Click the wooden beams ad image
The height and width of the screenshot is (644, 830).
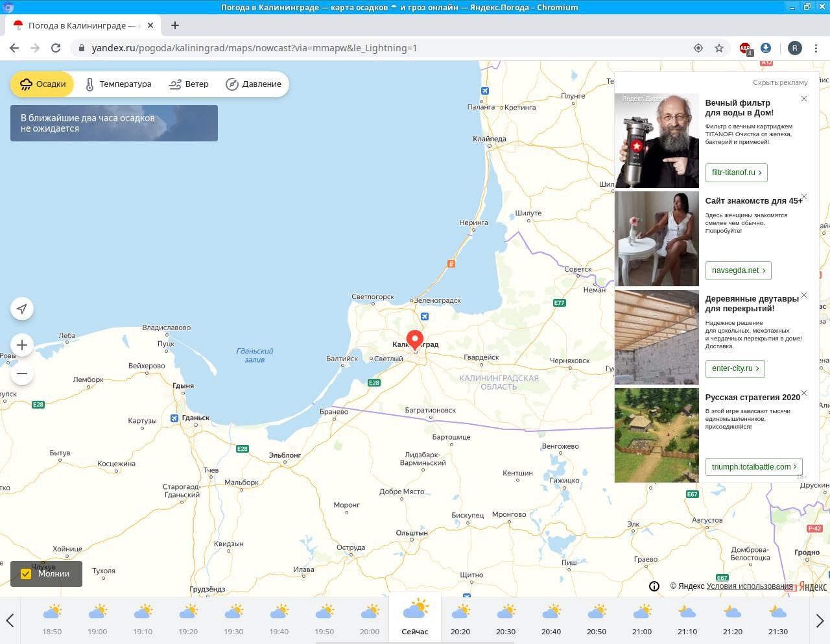tap(657, 337)
